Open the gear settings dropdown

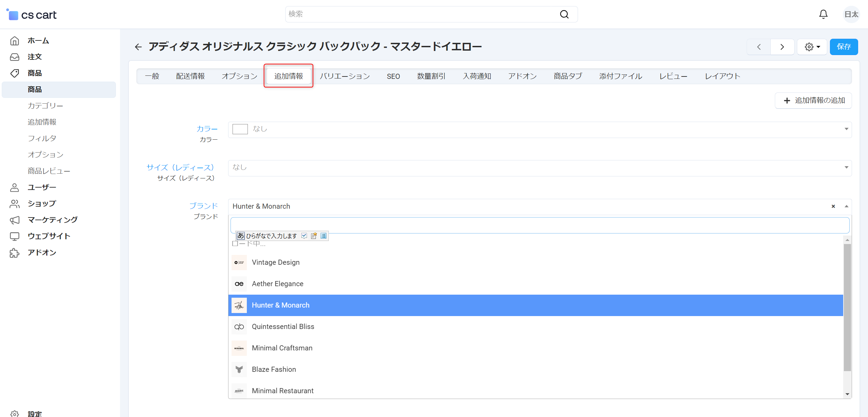tap(812, 47)
